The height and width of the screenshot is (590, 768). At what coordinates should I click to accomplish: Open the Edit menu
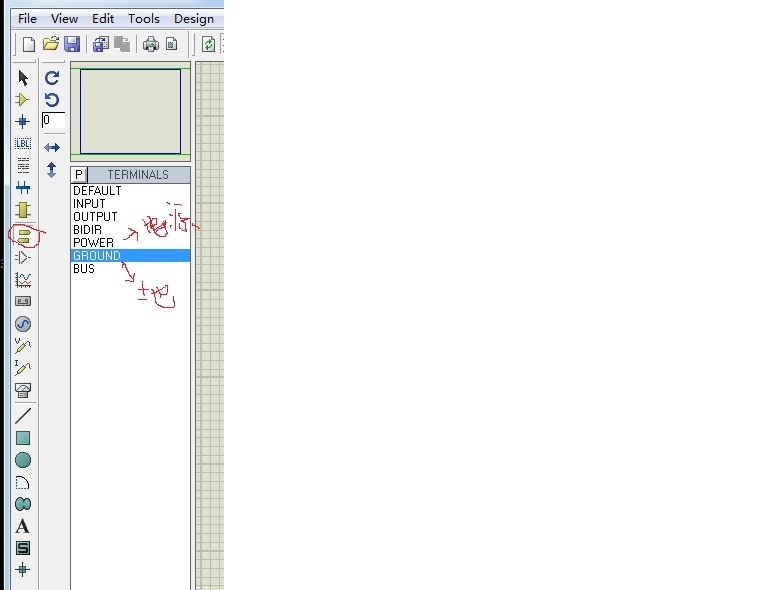point(103,19)
